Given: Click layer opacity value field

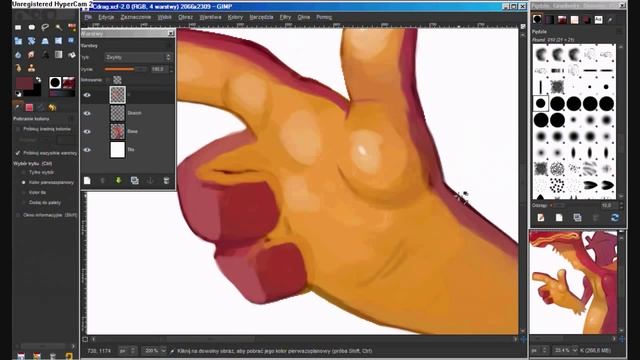Looking at the screenshot, I should click(x=159, y=69).
